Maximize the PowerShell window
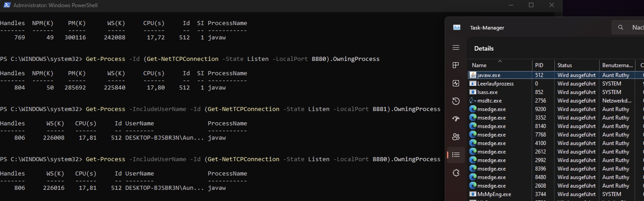The image size is (644, 201). pos(531,5)
